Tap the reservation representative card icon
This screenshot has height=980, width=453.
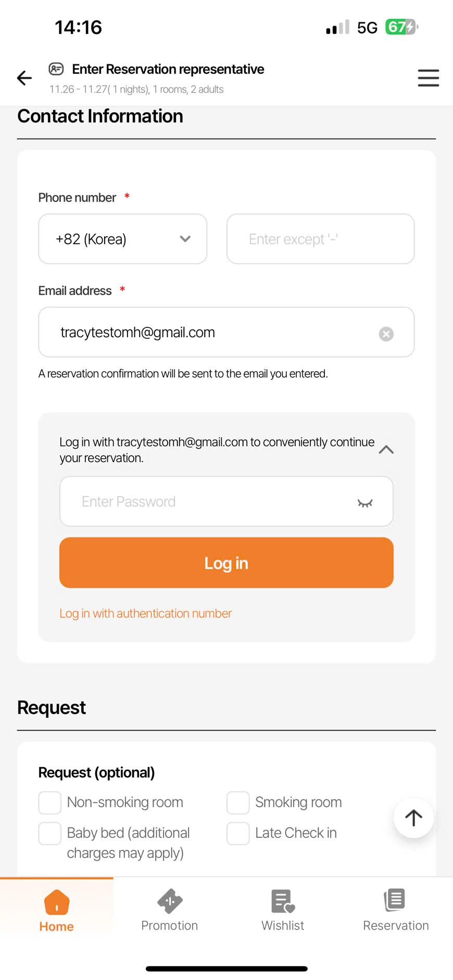[x=56, y=69]
